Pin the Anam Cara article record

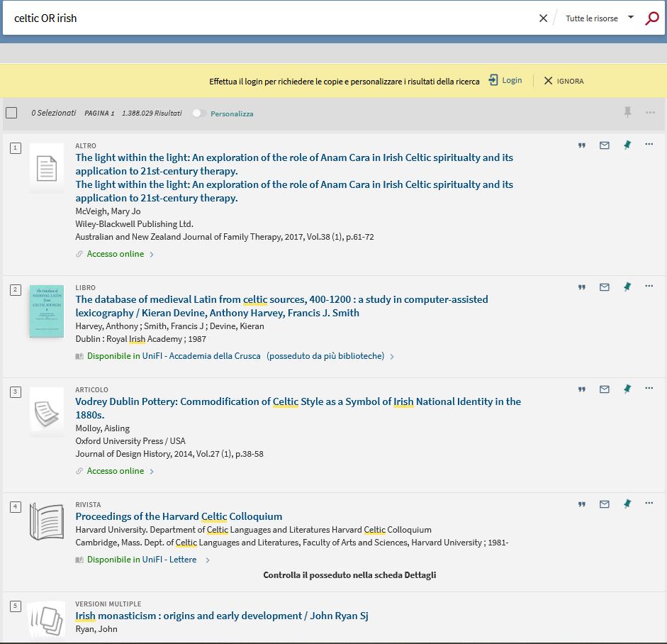coord(627,145)
